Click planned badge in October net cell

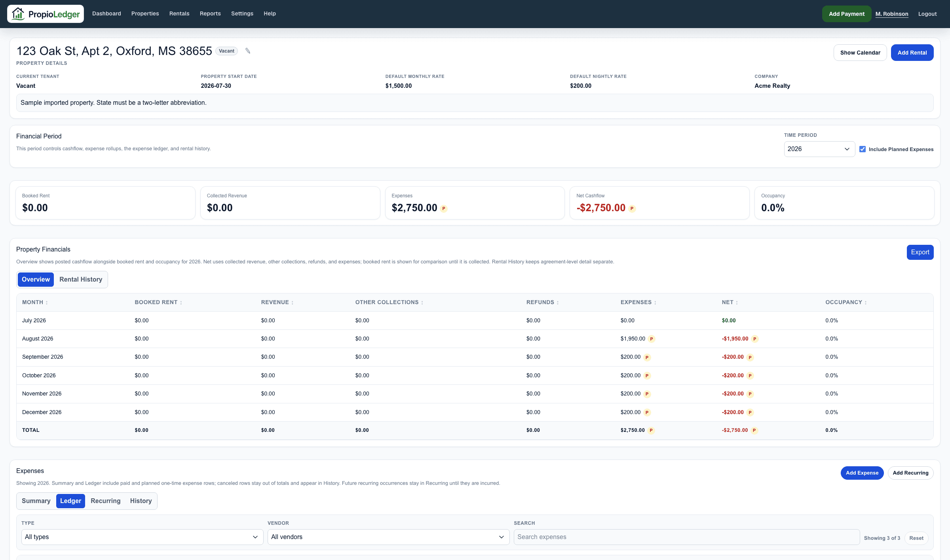coord(750,376)
